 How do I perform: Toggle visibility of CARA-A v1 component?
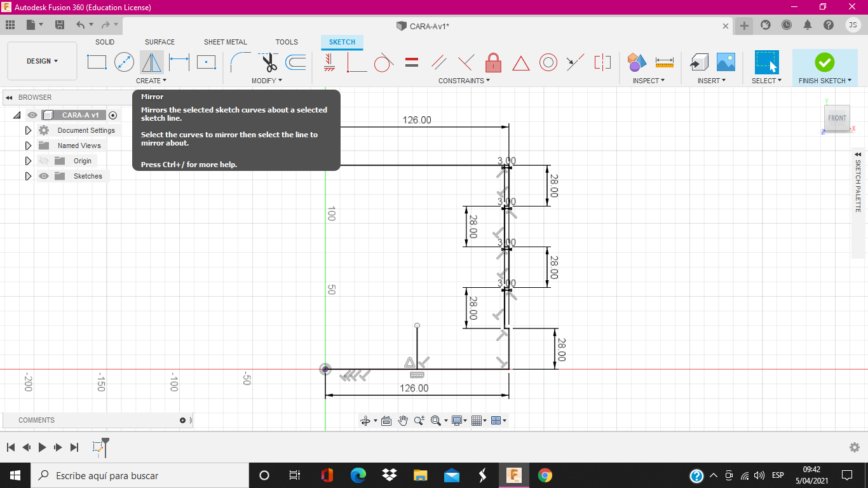click(x=32, y=115)
